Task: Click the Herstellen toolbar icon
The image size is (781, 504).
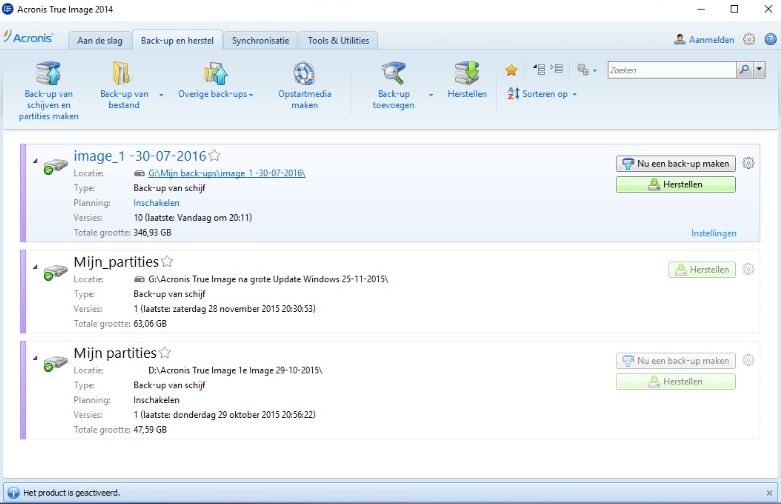Action: (x=467, y=73)
